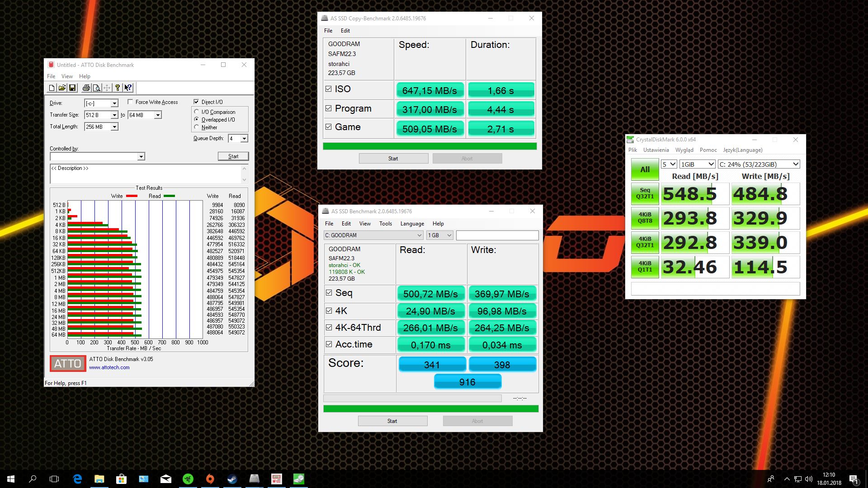Open Steam from the taskbar
The image size is (868, 488).
tap(232, 479)
